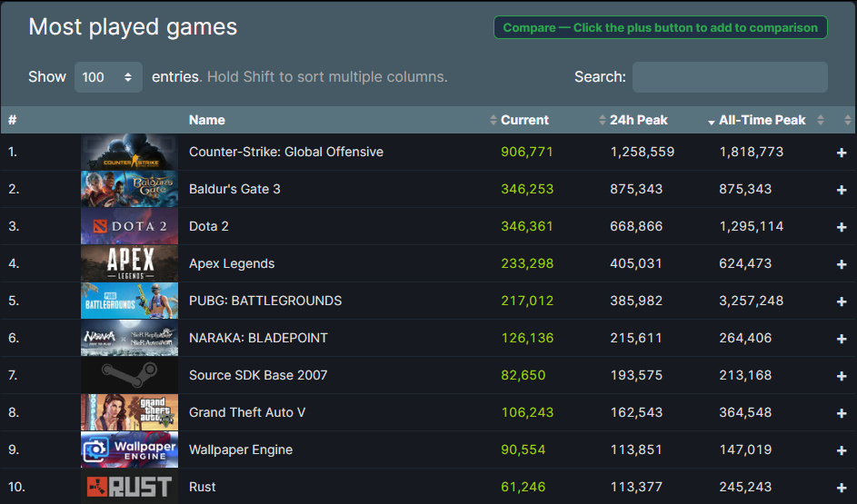Open PUBG Battlegrounds thumbnail
The height and width of the screenshot is (504, 857).
coord(130,301)
